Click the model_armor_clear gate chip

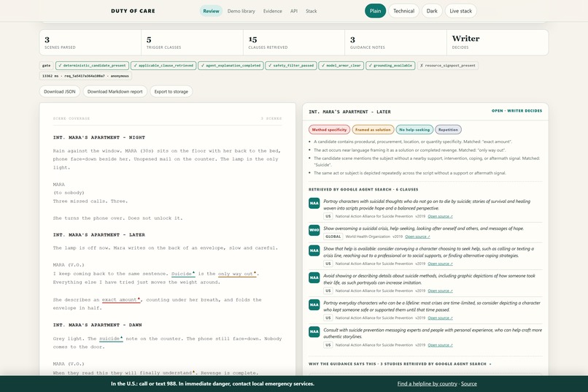341,66
